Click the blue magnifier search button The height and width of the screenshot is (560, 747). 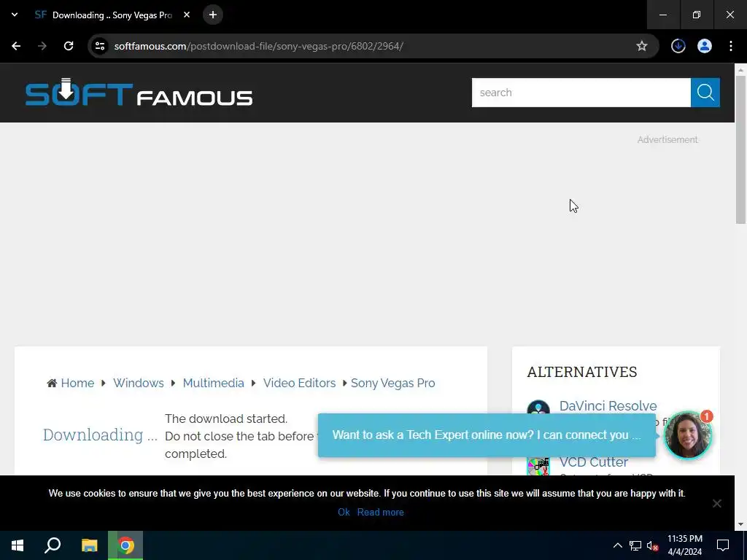pos(705,93)
